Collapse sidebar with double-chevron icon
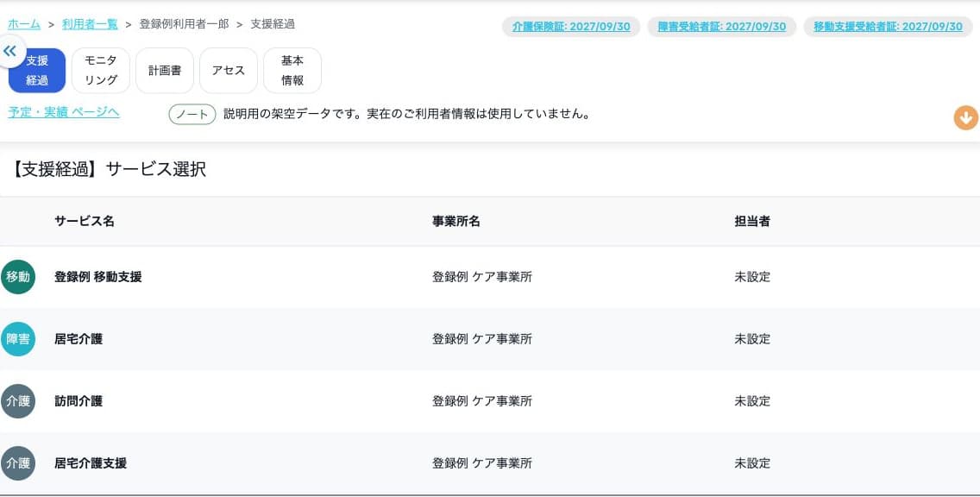This screenshot has height=497, width=980. coord(10,51)
